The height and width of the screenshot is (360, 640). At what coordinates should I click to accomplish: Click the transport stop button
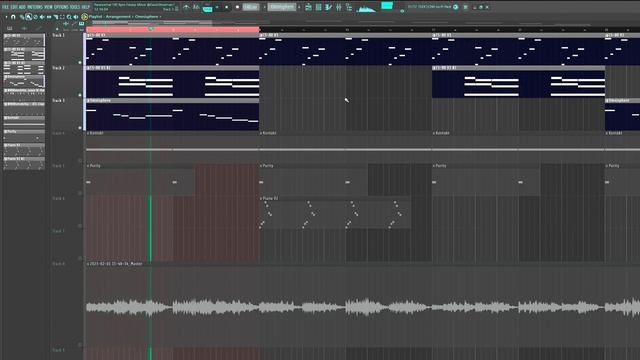(x=227, y=7)
